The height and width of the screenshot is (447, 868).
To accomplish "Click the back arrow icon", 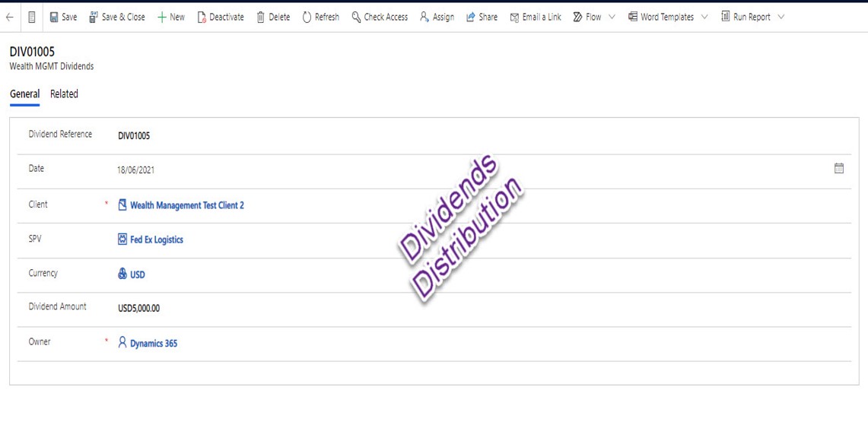I will (10, 17).
